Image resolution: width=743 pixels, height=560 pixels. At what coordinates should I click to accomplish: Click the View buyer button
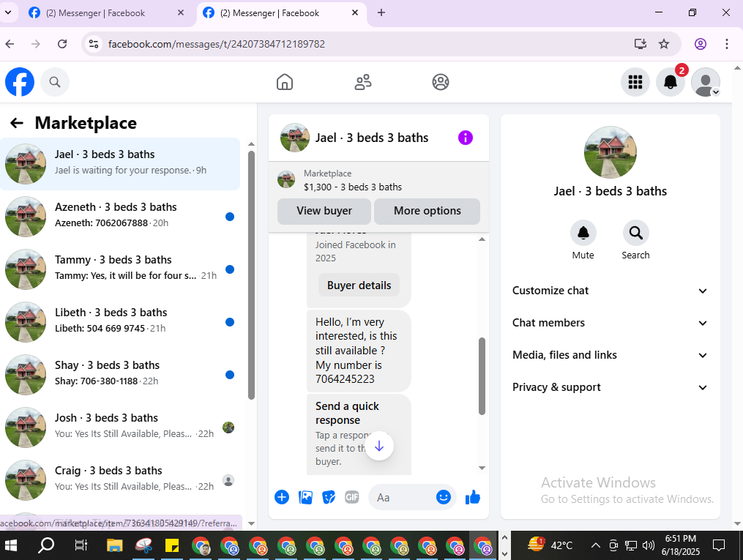click(324, 212)
